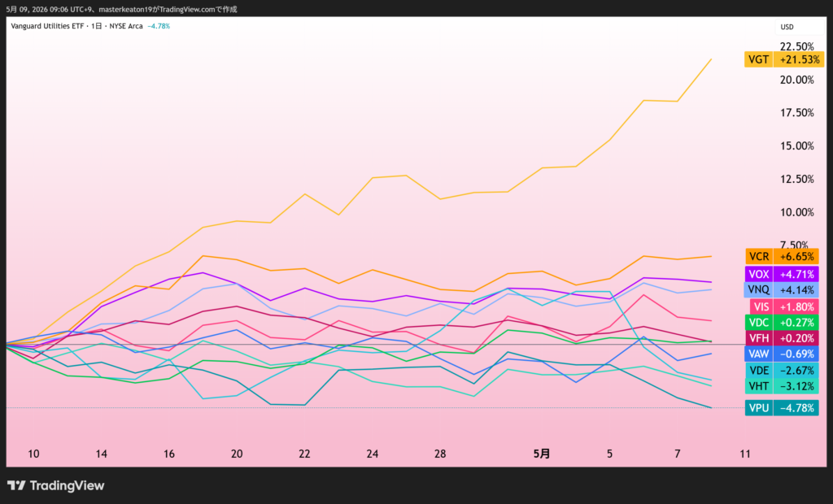The image size is (833, 504).
Task: Click the VDC +0.27% label
Action: pos(782,323)
